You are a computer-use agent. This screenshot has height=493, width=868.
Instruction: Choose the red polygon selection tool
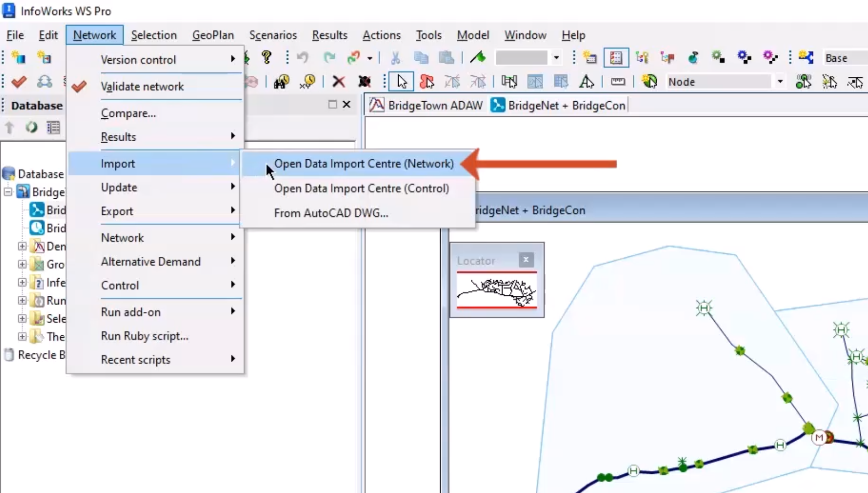point(427,81)
